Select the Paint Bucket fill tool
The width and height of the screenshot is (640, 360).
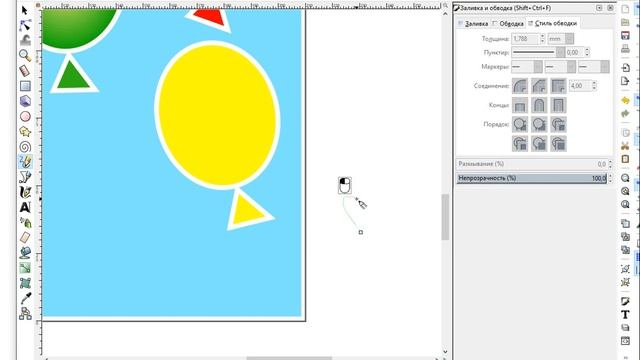25,252
